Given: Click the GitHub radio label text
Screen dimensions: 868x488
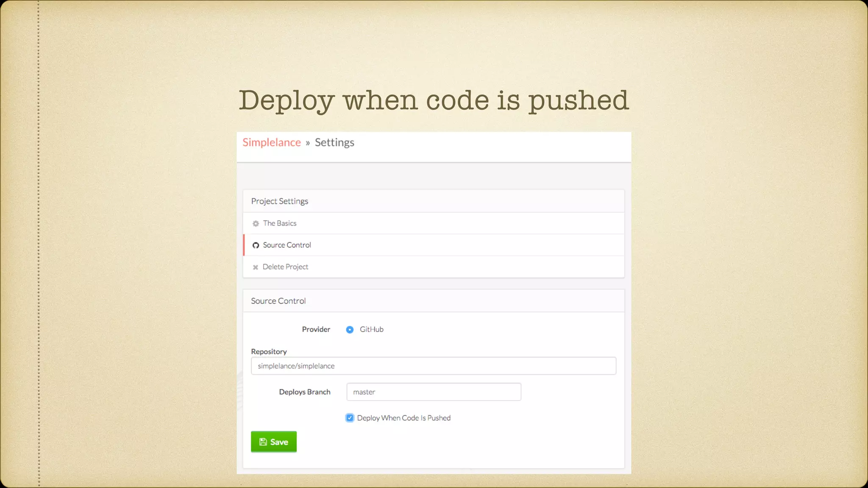Looking at the screenshot, I should (372, 330).
